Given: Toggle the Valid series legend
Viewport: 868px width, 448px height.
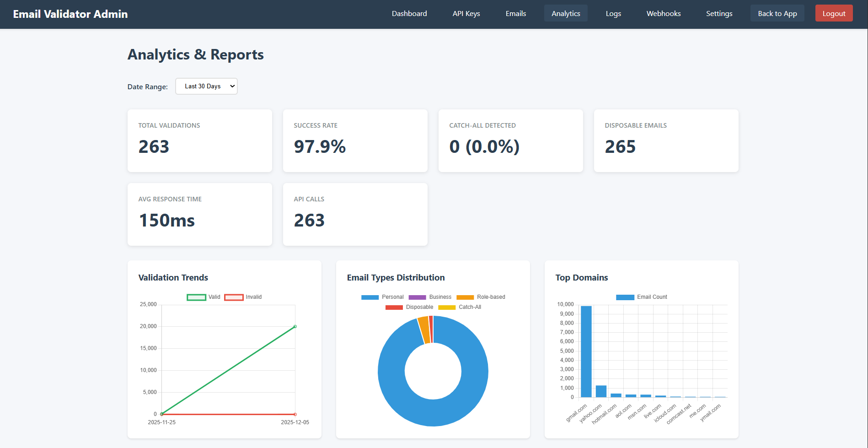Looking at the screenshot, I should [x=204, y=297].
